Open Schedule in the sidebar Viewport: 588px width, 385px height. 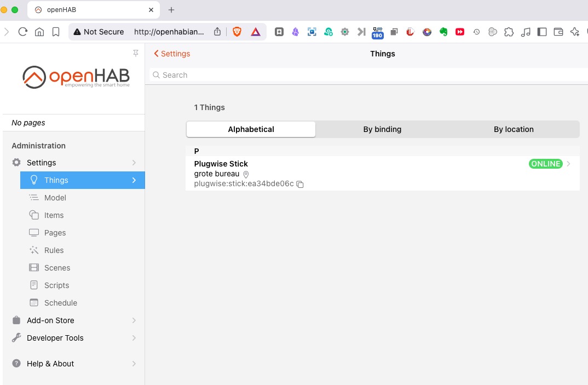83,303
